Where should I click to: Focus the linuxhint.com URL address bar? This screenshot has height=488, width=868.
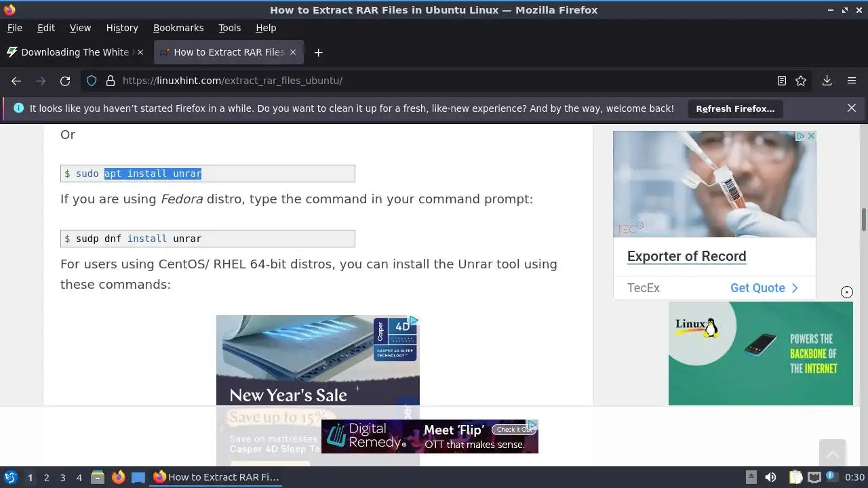point(434,81)
